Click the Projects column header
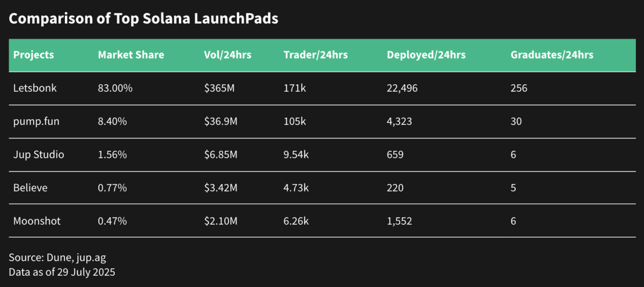Screen dimensions: 644x287 (33, 55)
